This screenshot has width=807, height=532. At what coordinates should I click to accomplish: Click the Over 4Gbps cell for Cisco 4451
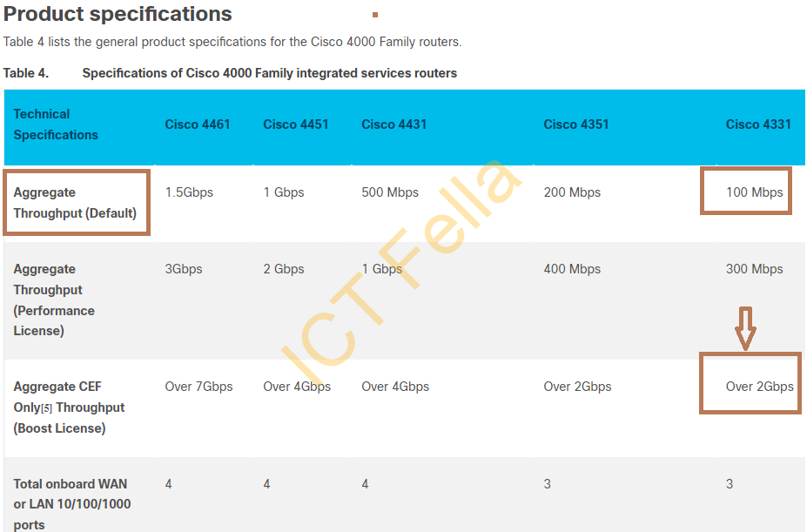297,387
